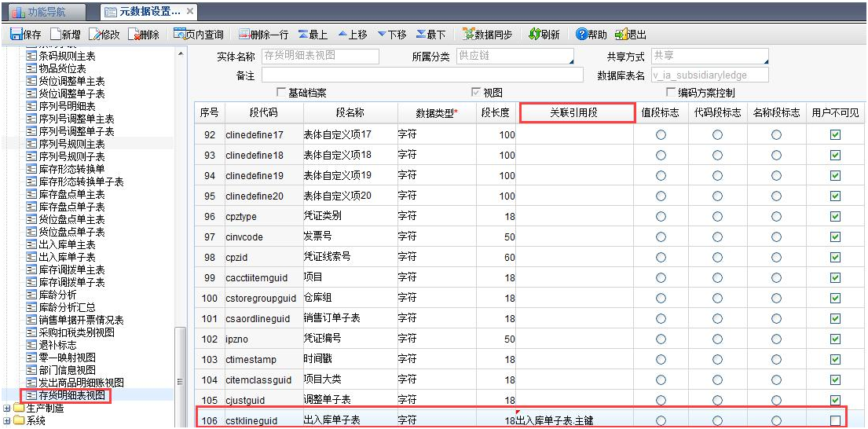Click the 备注 remarks field
Viewport: 868px width, 429px height.
point(423,75)
